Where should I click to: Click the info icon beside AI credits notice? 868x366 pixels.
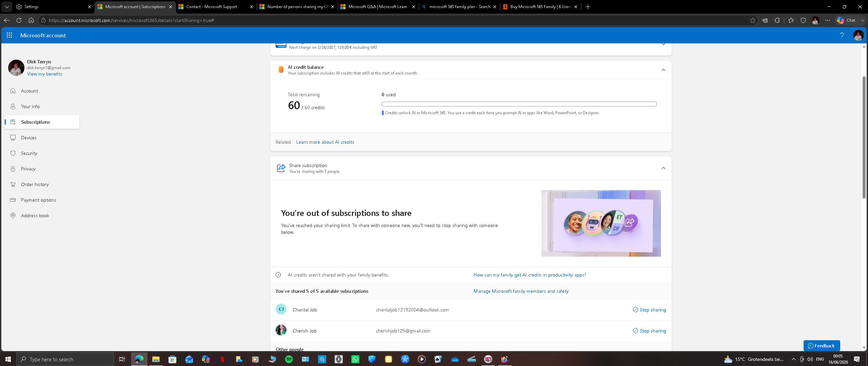point(278,275)
